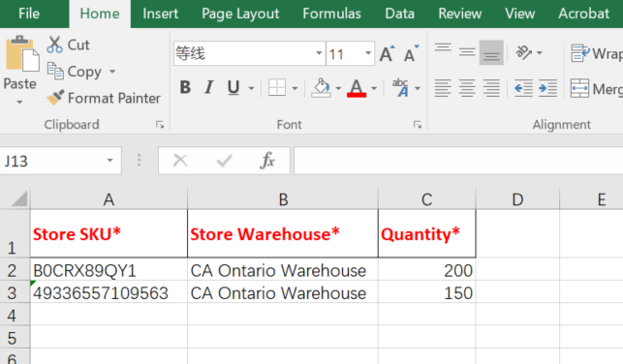
Task: Select Middle Align
Action: (x=467, y=52)
